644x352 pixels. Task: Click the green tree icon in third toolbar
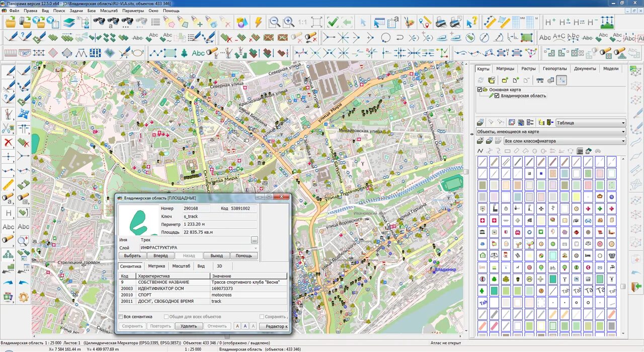pyautogui.click(x=184, y=53)
